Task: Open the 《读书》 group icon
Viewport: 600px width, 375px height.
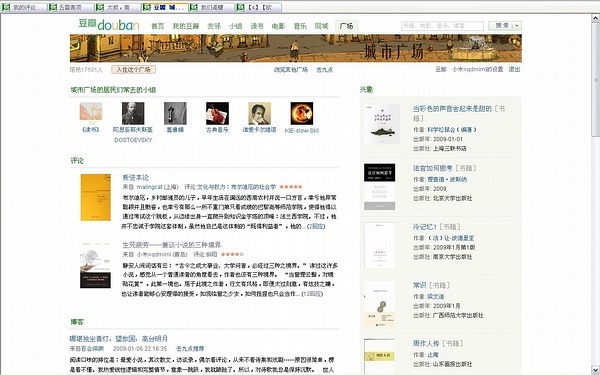Action: coord(91,113)
